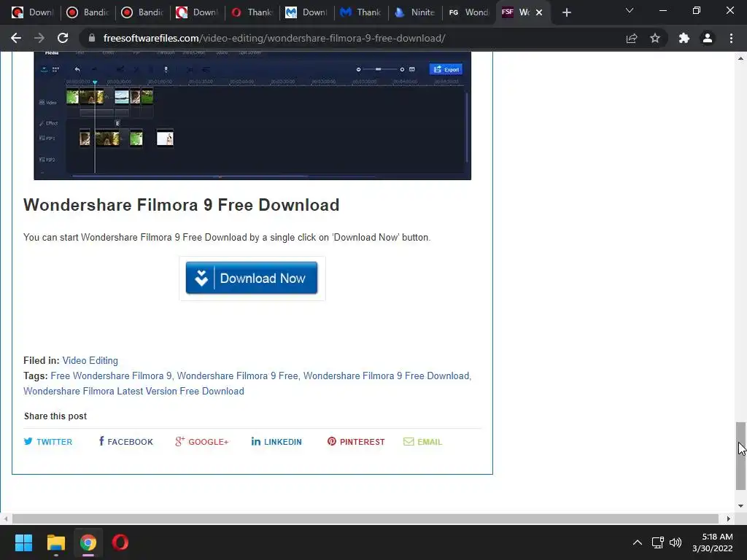
Task: Share the post on LinkedIn
Action: [x=276, y=442]
